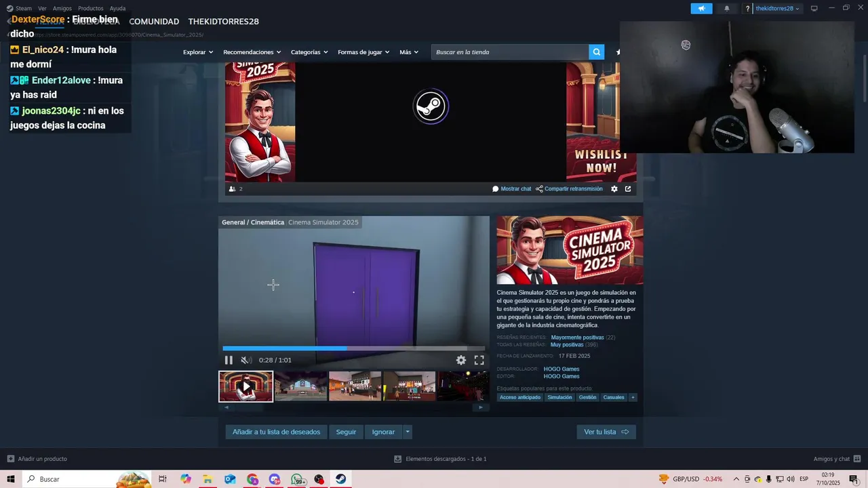Expand the Explorar dropdown menu

pyautogui.click(x=197, y=52)
